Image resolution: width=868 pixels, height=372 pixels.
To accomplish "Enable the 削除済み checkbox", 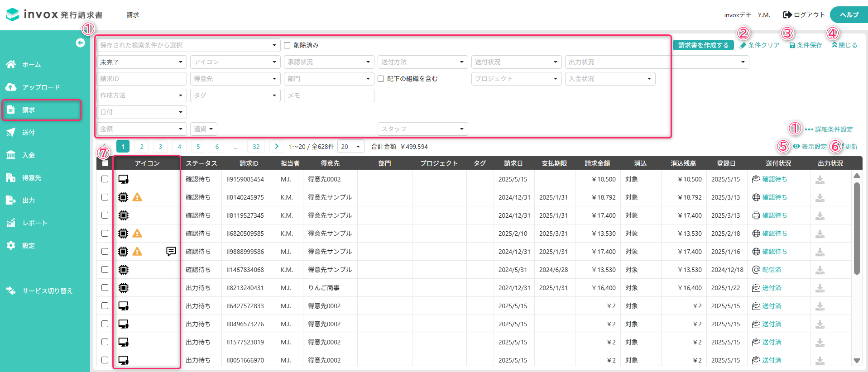I will (x=287, y=45).
